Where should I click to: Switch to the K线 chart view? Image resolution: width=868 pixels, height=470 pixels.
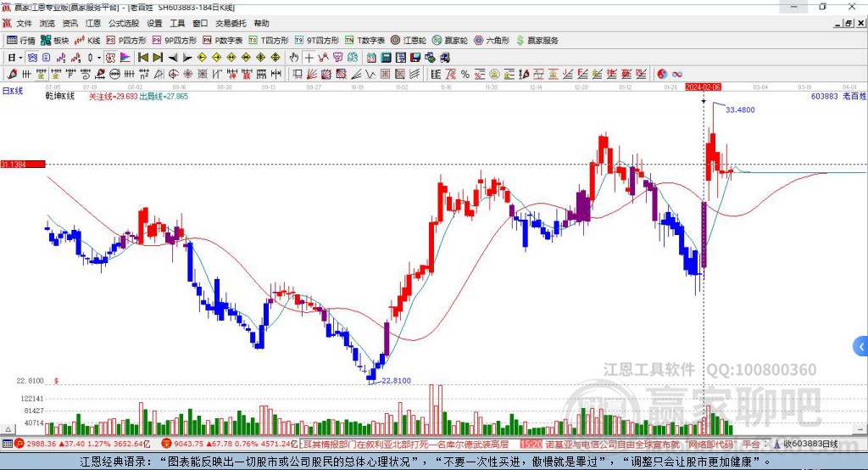(87, 41)
